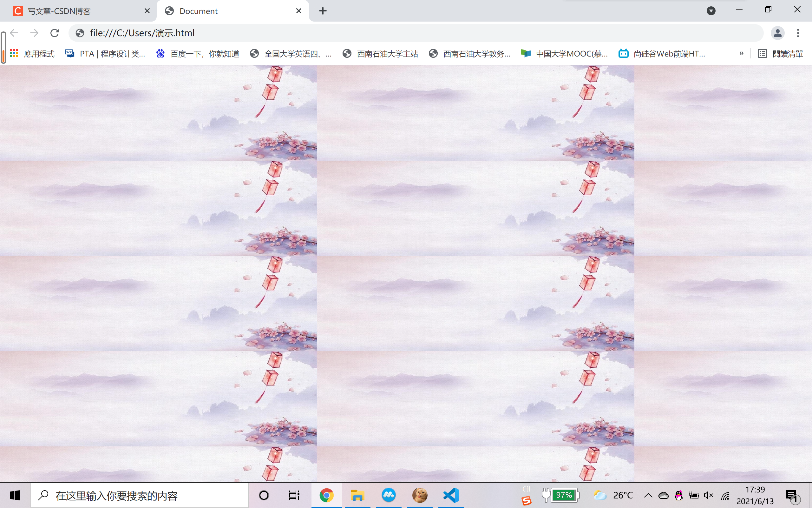Open File Explorer from the taskbar

pyautogui.click(x=358, y=495)
